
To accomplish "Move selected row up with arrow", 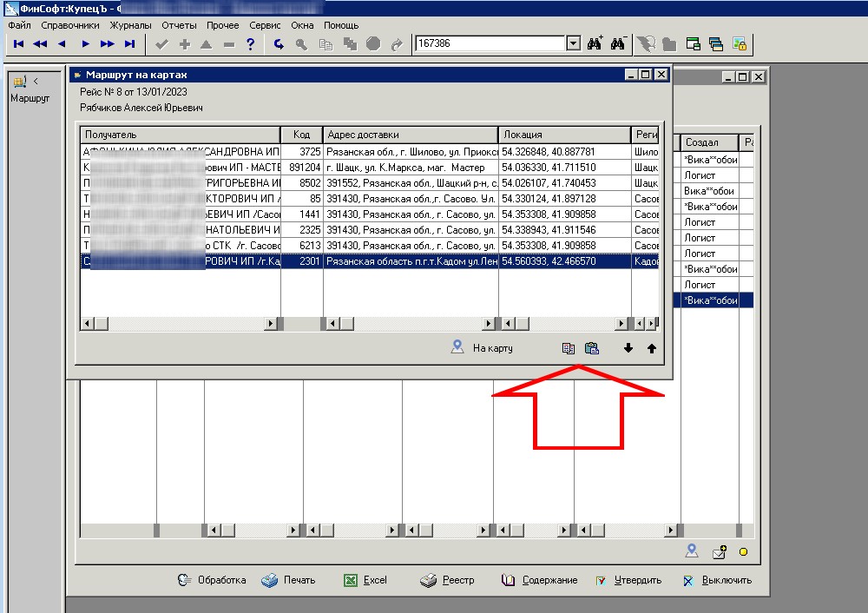I will (x=652, y=348).
